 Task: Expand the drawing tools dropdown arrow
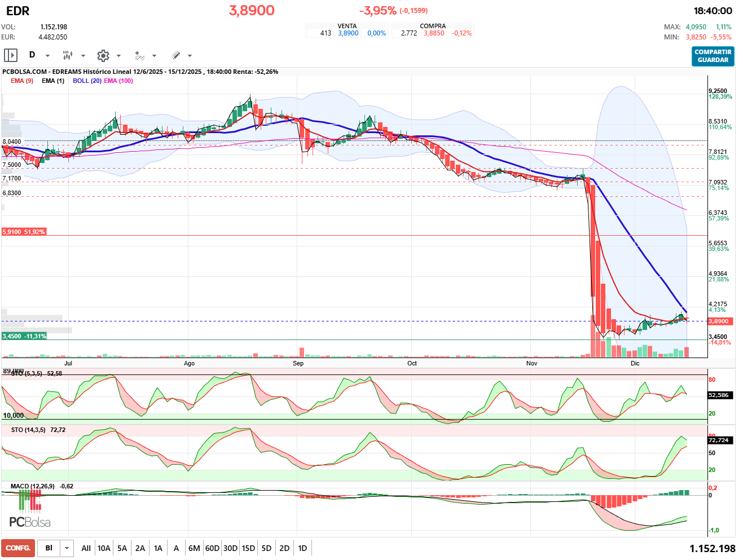(190, 56)
